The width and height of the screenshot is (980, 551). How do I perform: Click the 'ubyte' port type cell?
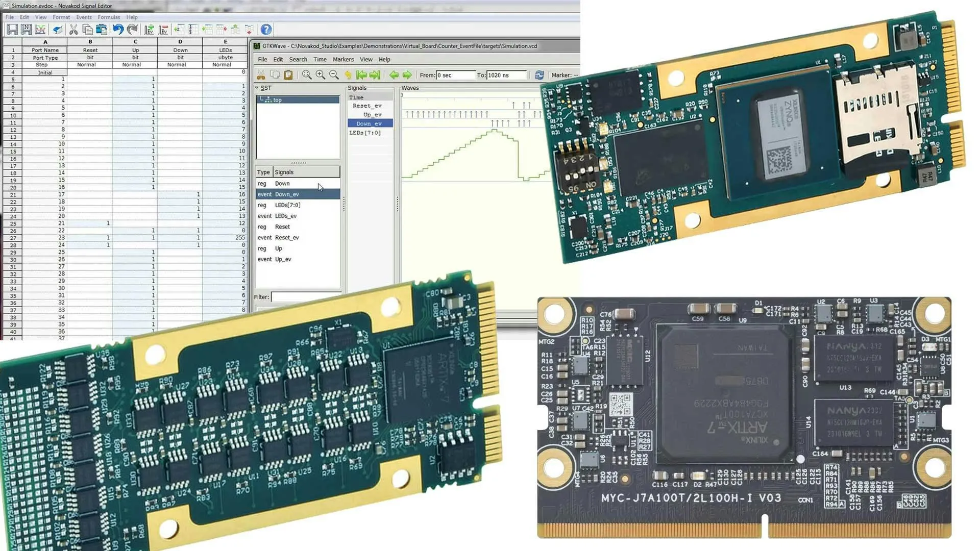pos(225,58)
